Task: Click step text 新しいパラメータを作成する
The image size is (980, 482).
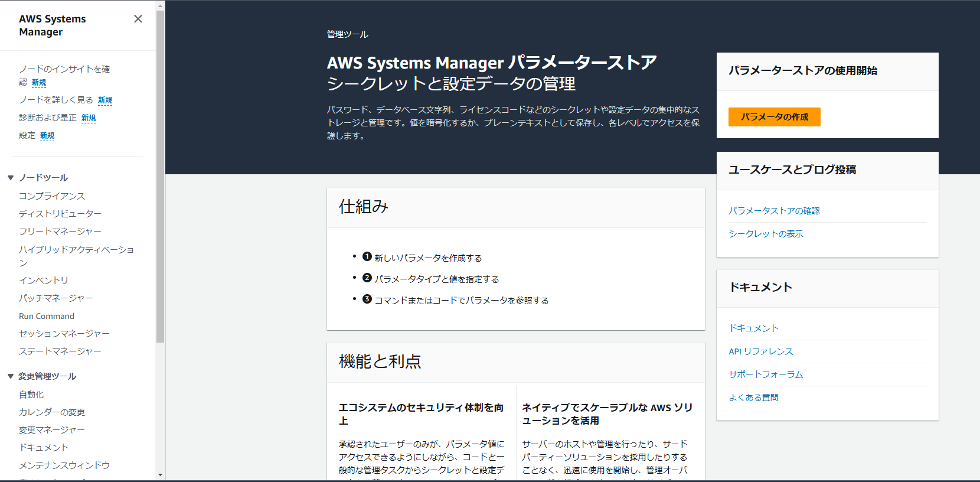Action: pyautogui.click(x=428, y=258)
